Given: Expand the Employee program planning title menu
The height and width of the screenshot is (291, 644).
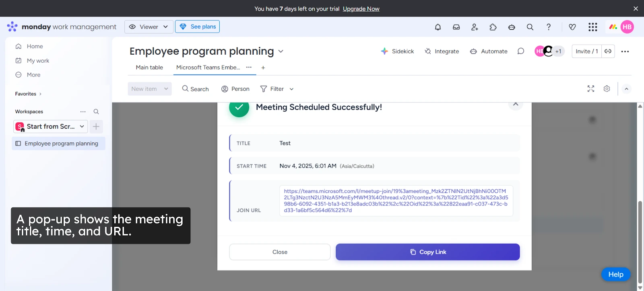Looking at the screenshot, I should [281, 51].
